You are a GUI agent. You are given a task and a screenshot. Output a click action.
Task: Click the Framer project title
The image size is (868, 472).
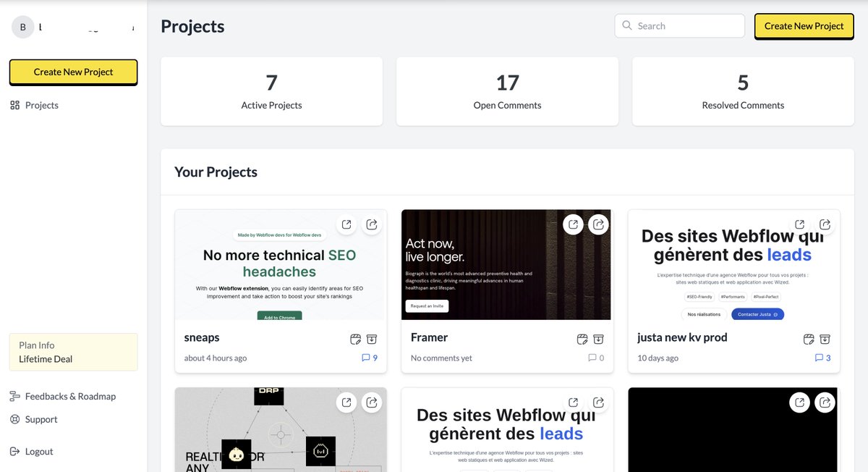click(x=429, y=337)
